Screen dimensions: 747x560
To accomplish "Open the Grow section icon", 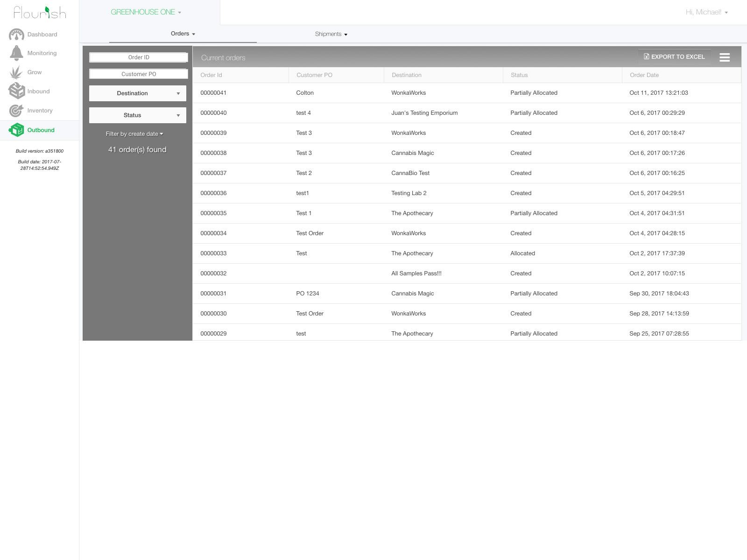I will 16,72.
